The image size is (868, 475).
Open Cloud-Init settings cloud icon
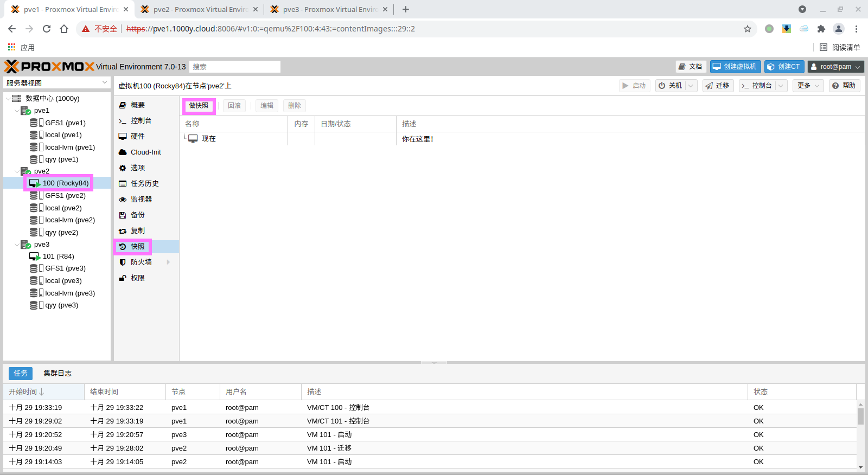coord(123,152)
